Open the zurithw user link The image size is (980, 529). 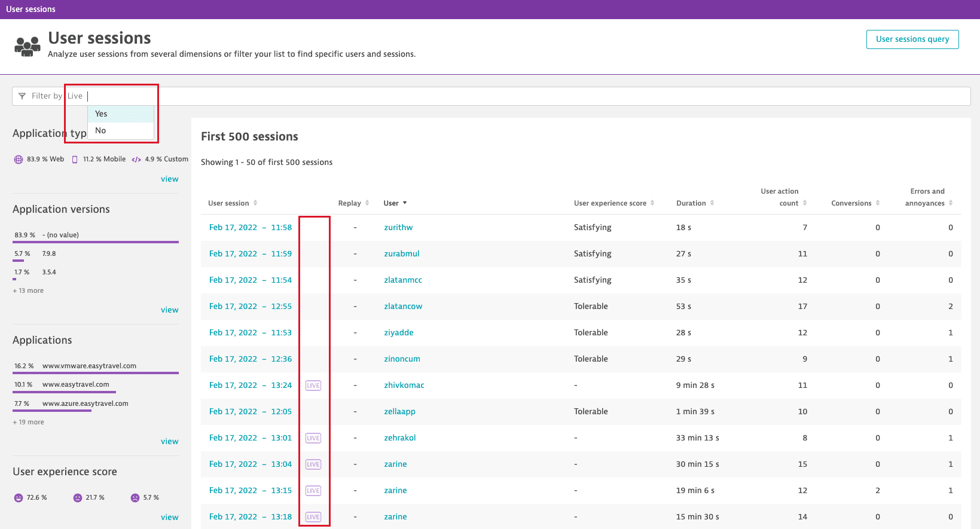point(398,228)
